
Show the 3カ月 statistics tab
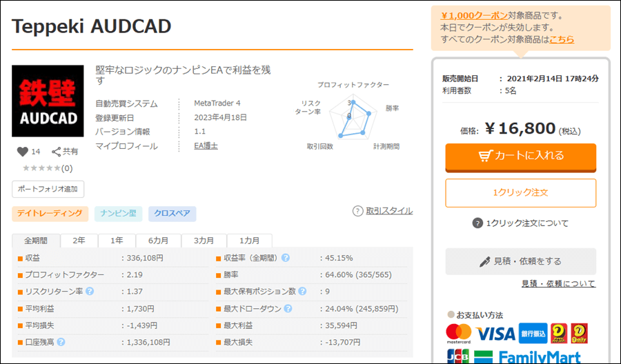(204, 241)
